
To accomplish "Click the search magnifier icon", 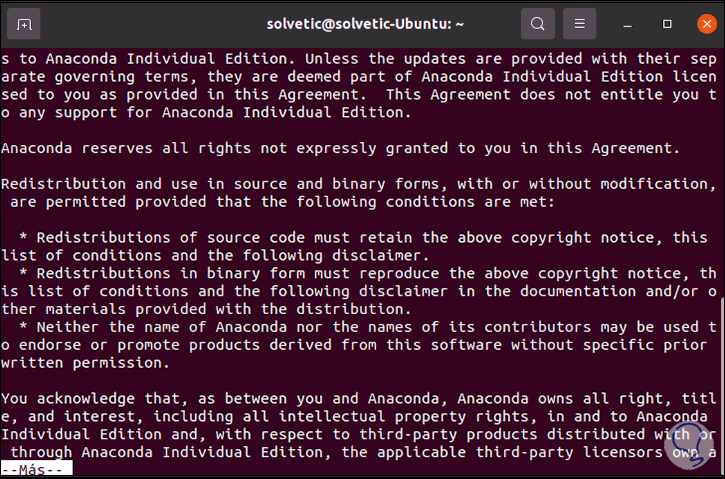I will [538, 23].
